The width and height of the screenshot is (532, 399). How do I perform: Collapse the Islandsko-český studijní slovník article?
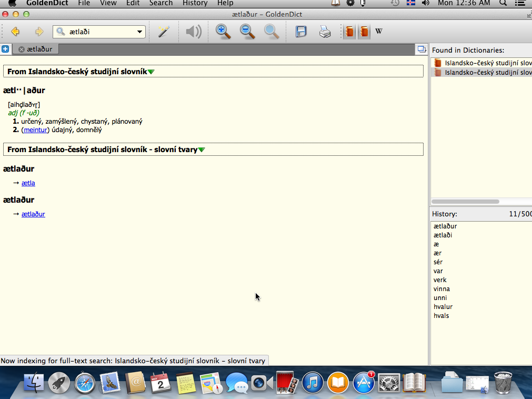[151, 72]
